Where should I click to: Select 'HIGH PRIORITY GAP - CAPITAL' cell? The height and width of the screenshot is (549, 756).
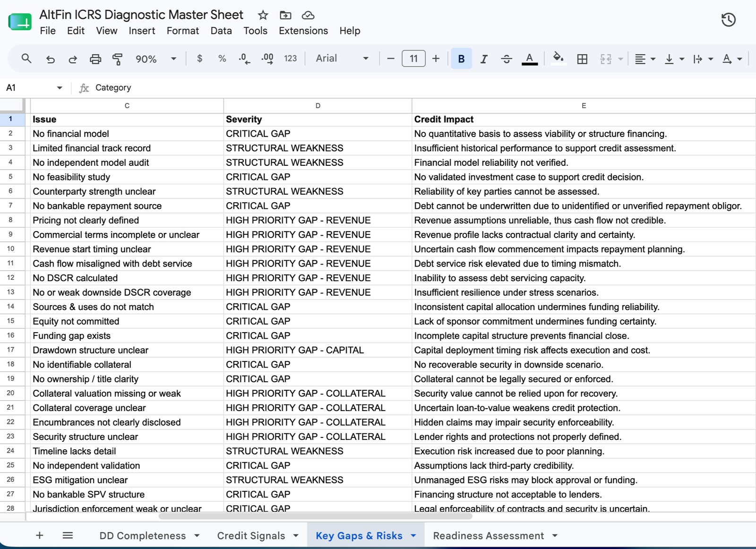tap(318, 350)
